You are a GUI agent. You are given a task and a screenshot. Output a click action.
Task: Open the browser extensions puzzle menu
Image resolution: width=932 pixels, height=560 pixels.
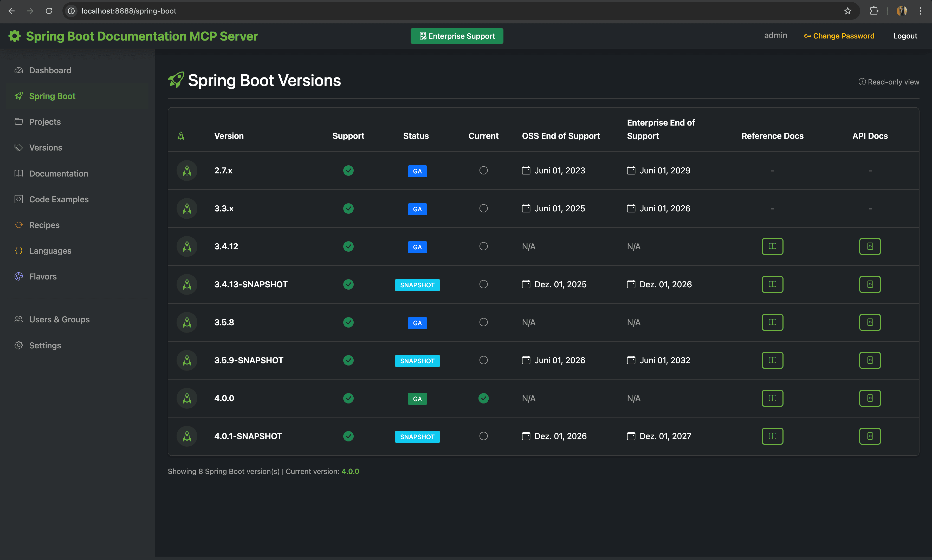coord(874,11)
